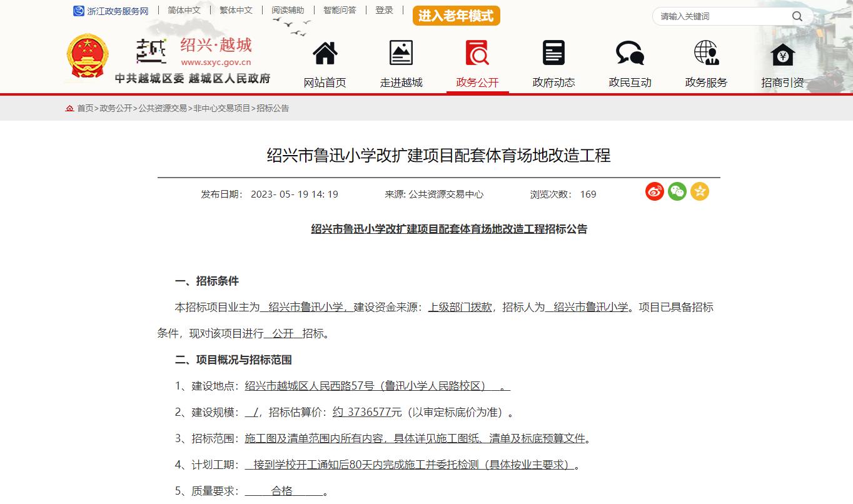Click the search magnifier icon
Viewport: 853px width, 504px height.
tap(797, 16)
